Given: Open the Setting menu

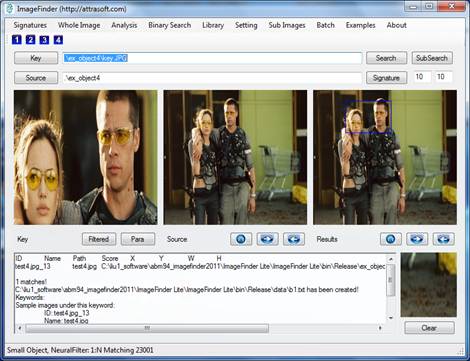Looking at the screenshot, I should [246, 25].
